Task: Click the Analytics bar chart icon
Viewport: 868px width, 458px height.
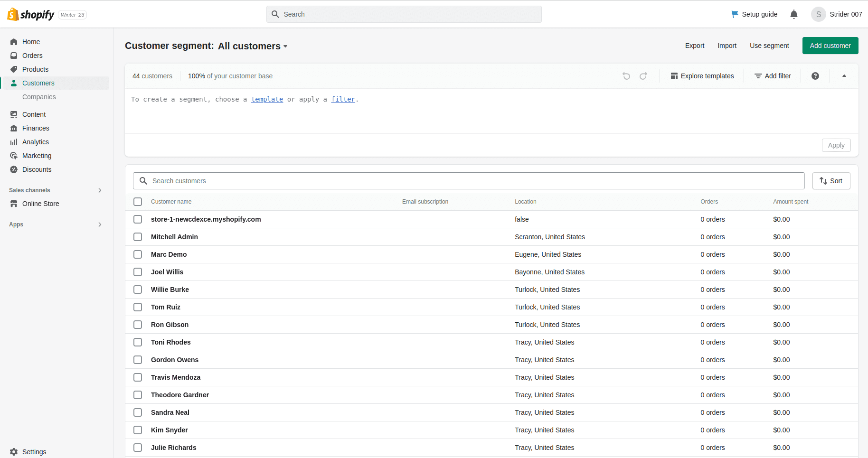Action: (14, 142)
